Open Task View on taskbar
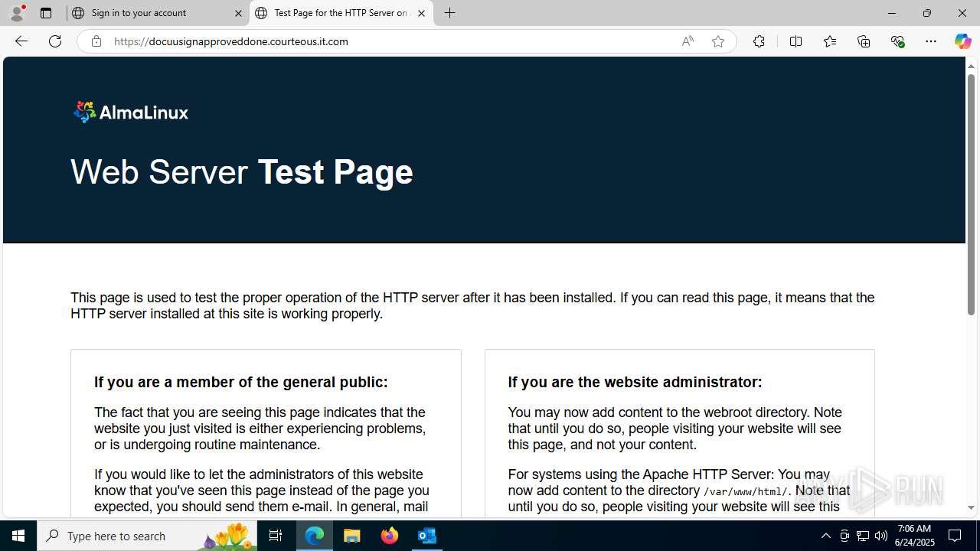 pyautogui.click(x=276, y=536)
